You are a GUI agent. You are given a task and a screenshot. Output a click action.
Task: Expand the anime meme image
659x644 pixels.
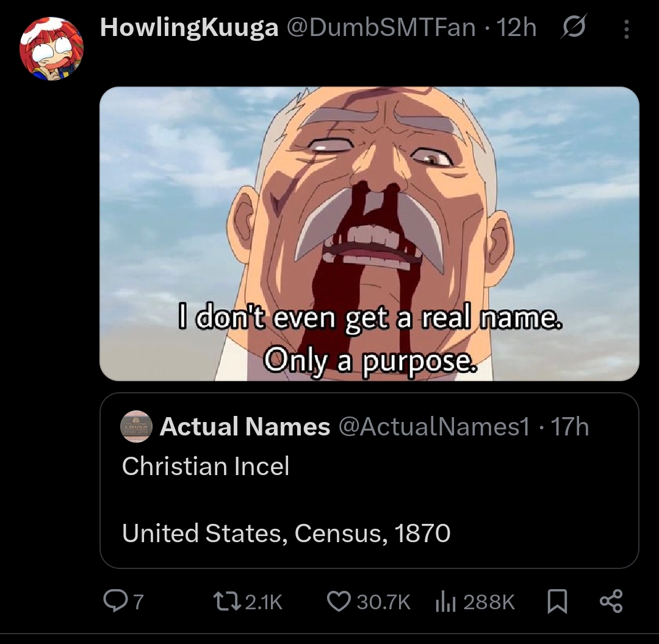(369, 234)
